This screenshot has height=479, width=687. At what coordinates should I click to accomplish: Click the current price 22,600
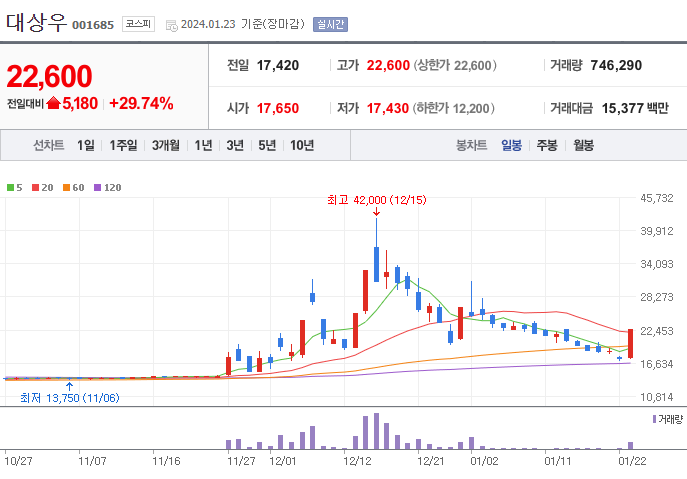49,76
